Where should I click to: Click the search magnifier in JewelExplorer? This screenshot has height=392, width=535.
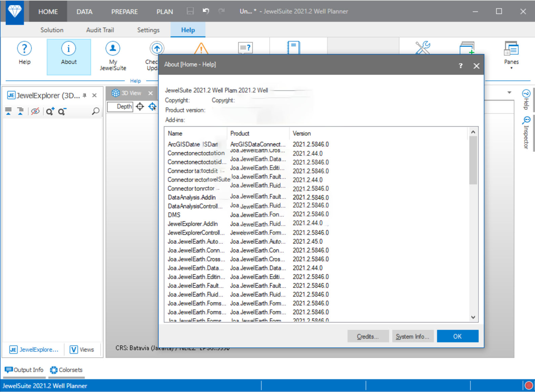tap(96, 111)
